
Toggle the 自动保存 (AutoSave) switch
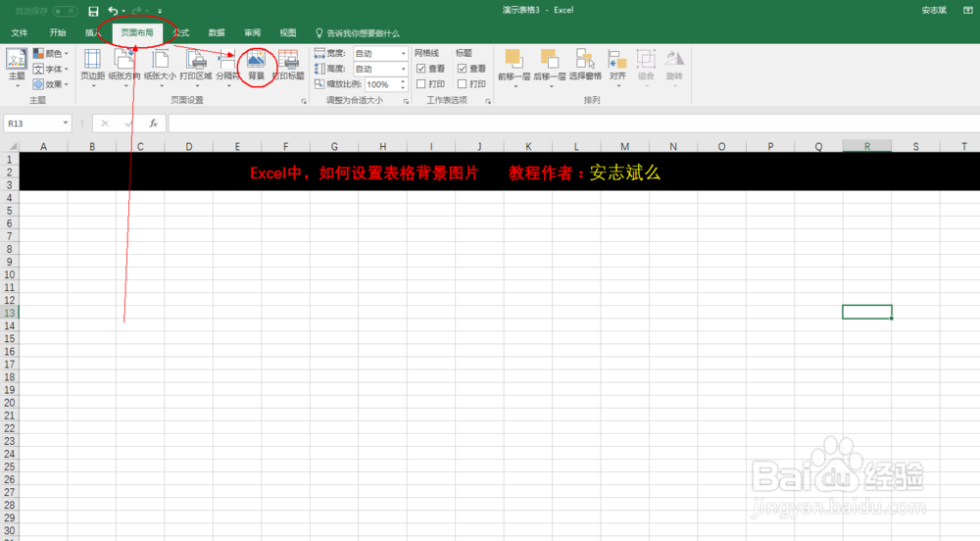coord(65,11)
